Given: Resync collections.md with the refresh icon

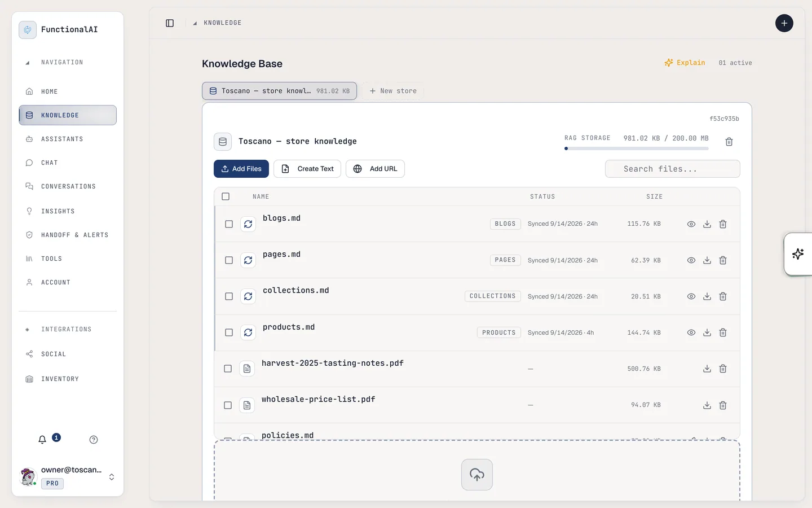Looking at the screenshot, I should tap(248, 296).
